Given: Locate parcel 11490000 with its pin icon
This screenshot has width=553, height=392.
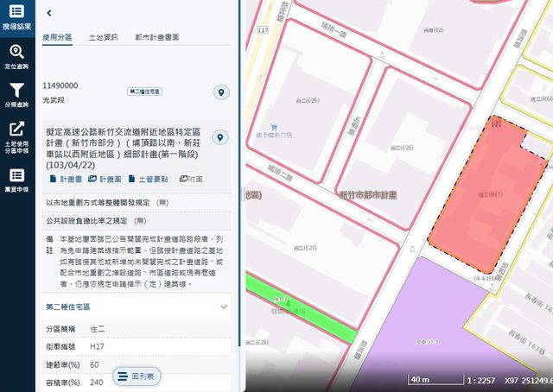Looking at the screenshot, I should point(221,92).
